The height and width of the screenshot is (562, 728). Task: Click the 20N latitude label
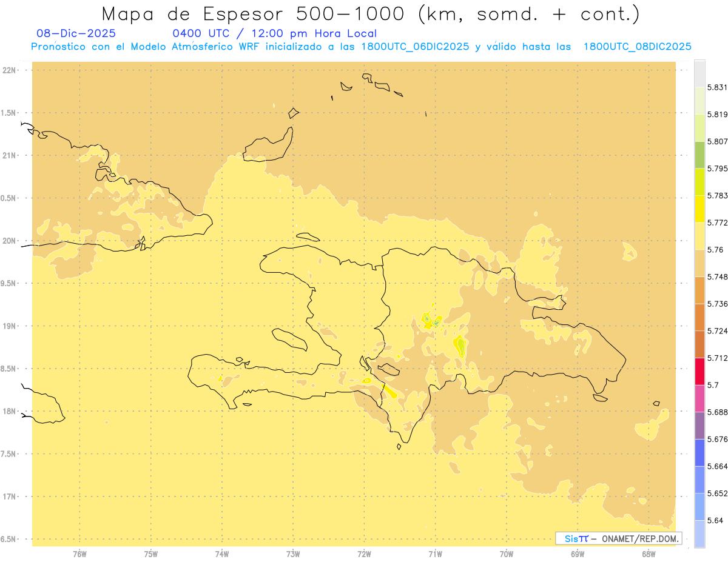coord(10,241)
